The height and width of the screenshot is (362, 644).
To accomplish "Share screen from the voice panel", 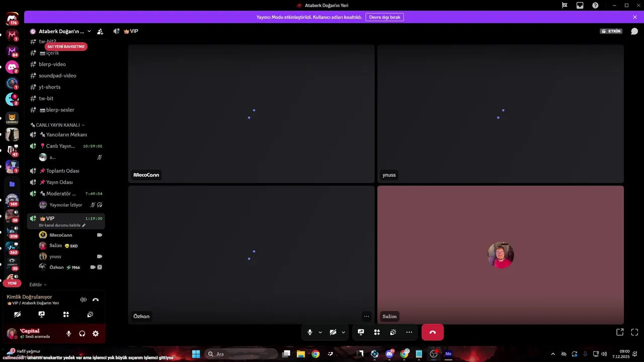I will point(42,314).
